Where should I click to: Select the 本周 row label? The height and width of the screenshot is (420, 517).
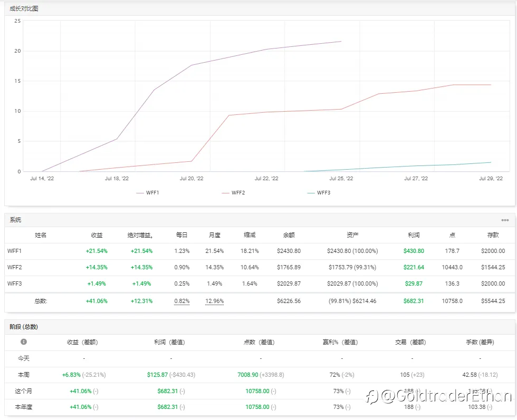[x=23, y=375]
